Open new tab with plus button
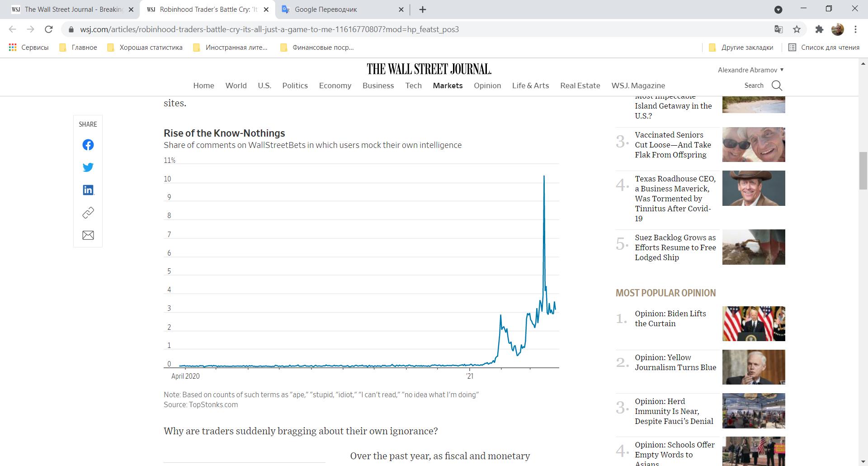Screen dimensions: 868x466 tap(423, 10)
